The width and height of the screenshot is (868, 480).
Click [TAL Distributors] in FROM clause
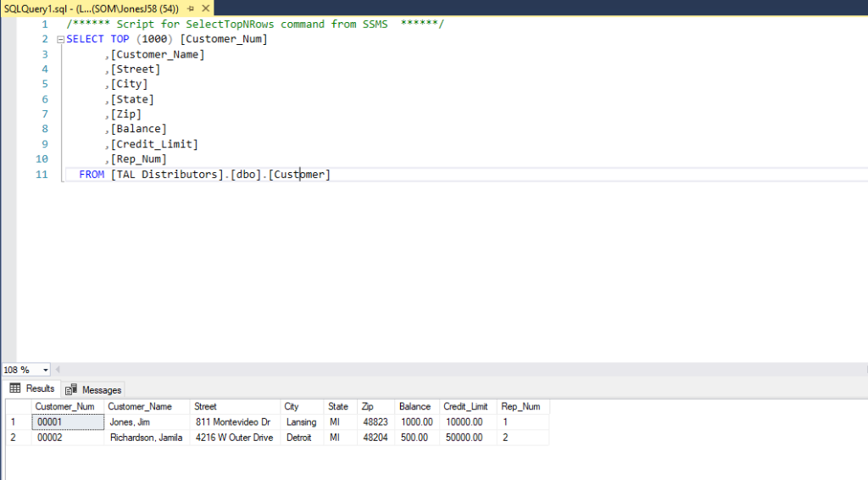[167, 175]
